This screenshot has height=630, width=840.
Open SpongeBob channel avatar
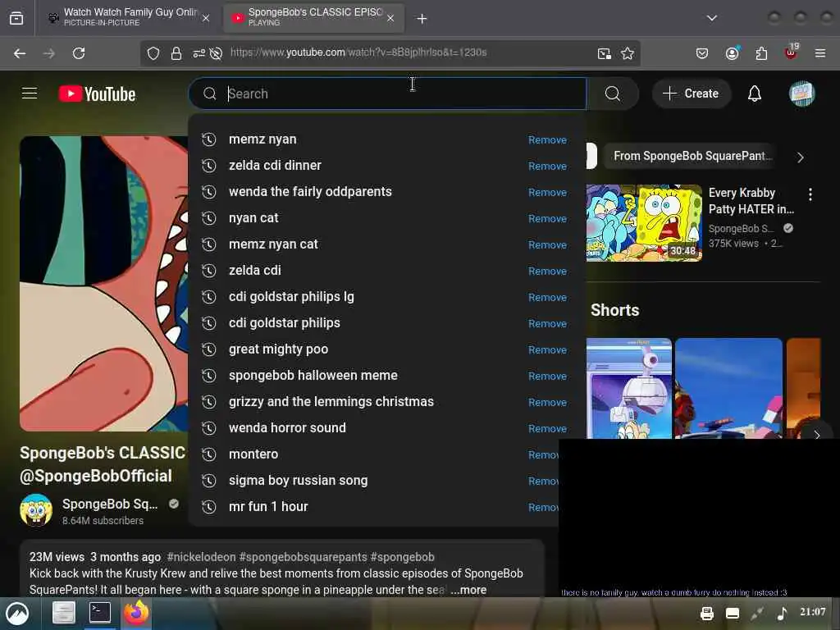[x=36, y=509]
